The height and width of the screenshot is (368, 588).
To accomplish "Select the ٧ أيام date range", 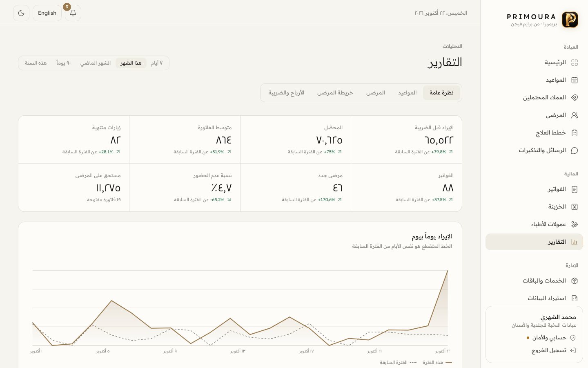I will coord(157,63).
